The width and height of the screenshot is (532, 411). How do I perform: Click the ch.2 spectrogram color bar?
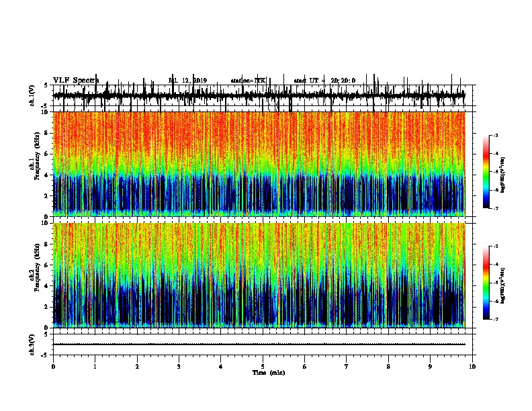(x=486, y=283)
